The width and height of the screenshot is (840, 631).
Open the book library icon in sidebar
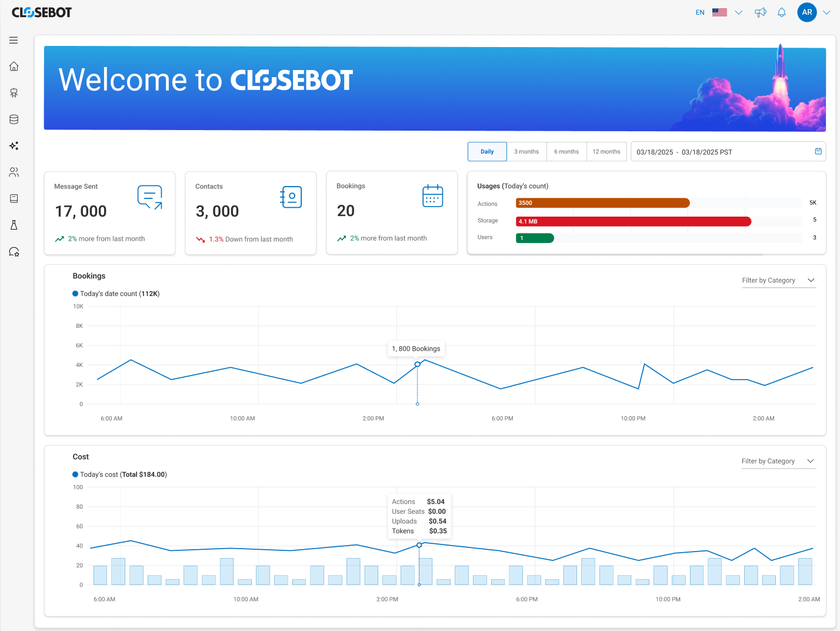[x=14, y=198]
